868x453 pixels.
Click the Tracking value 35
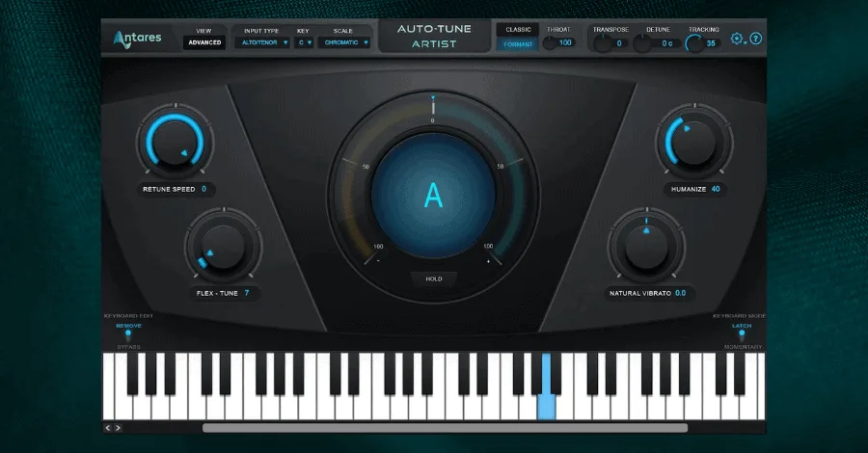coord(711,43)
